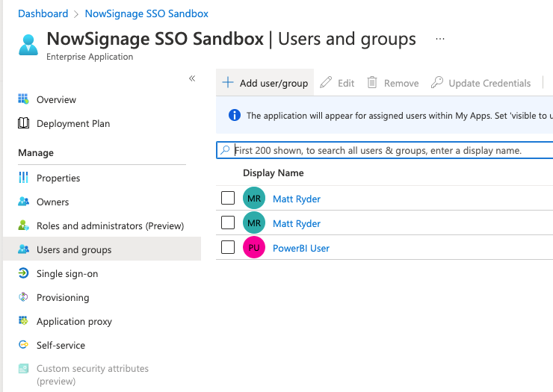The height and width of the screenshot is (392, 553).
Task: Click Add user/group button
Action: coord(265,83)
